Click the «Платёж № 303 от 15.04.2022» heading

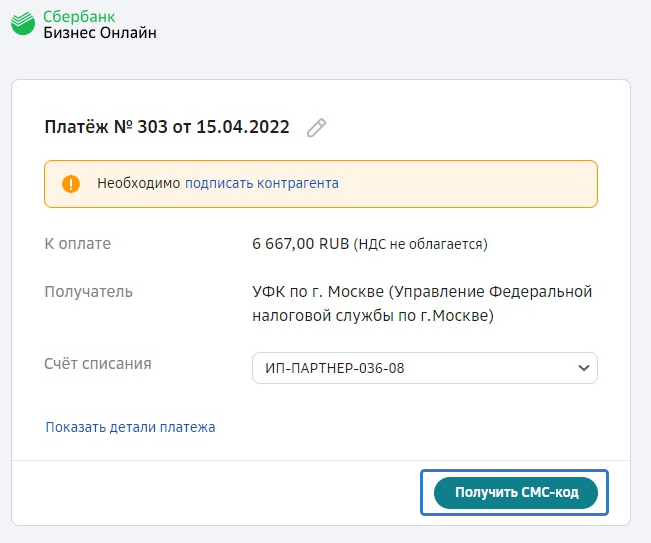coord(167,127)
